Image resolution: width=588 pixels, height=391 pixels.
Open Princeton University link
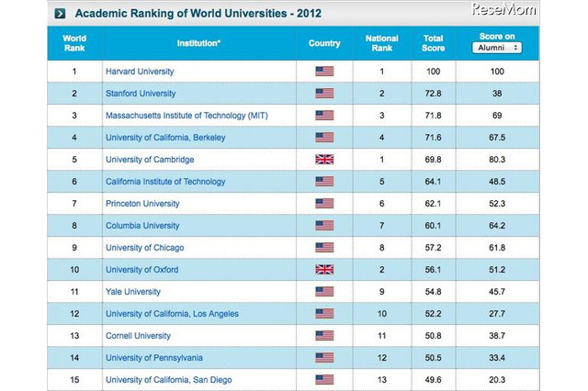142,204
